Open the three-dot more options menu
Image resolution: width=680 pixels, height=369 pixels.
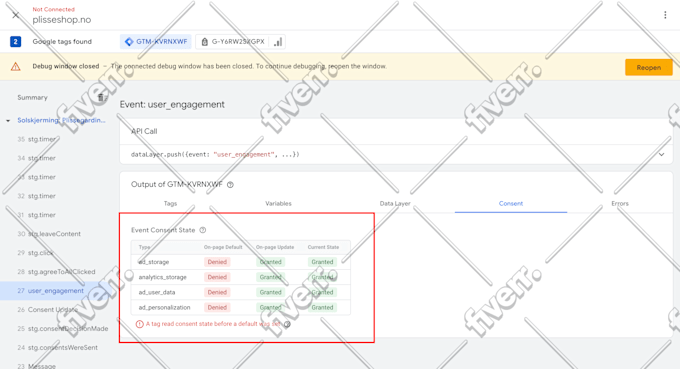(665, 15)
